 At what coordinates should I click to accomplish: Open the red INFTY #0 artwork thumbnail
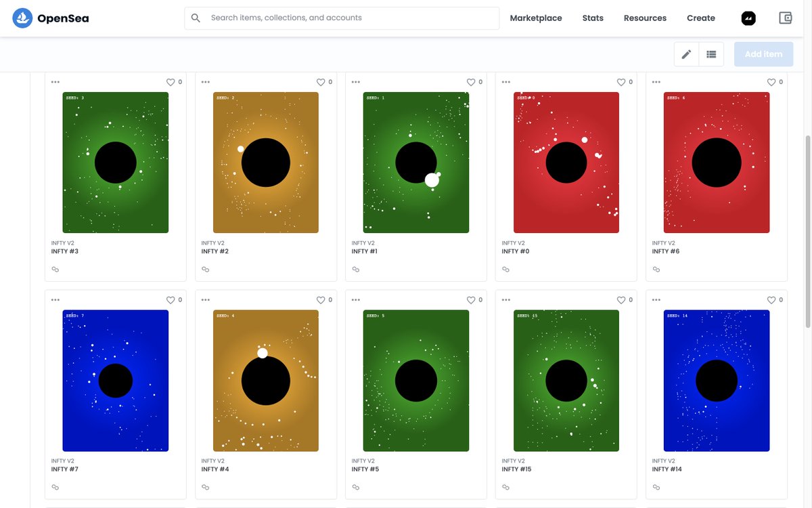[566, 163]
